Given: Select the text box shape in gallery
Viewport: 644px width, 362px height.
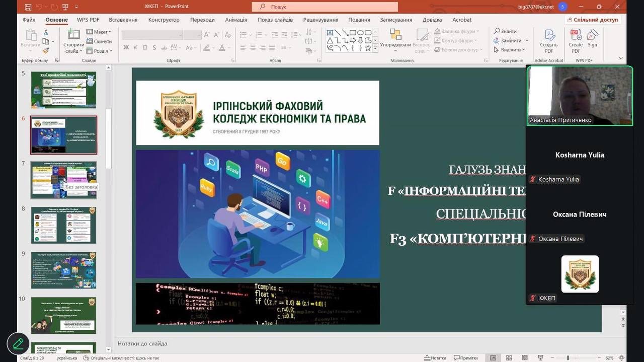Looking at the screenshot, I should (330, 32).
